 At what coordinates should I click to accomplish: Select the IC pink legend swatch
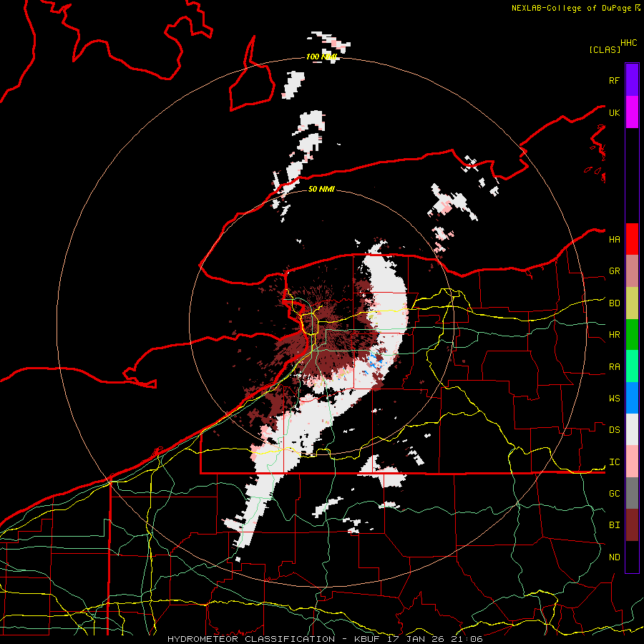[x=632, y=462]
